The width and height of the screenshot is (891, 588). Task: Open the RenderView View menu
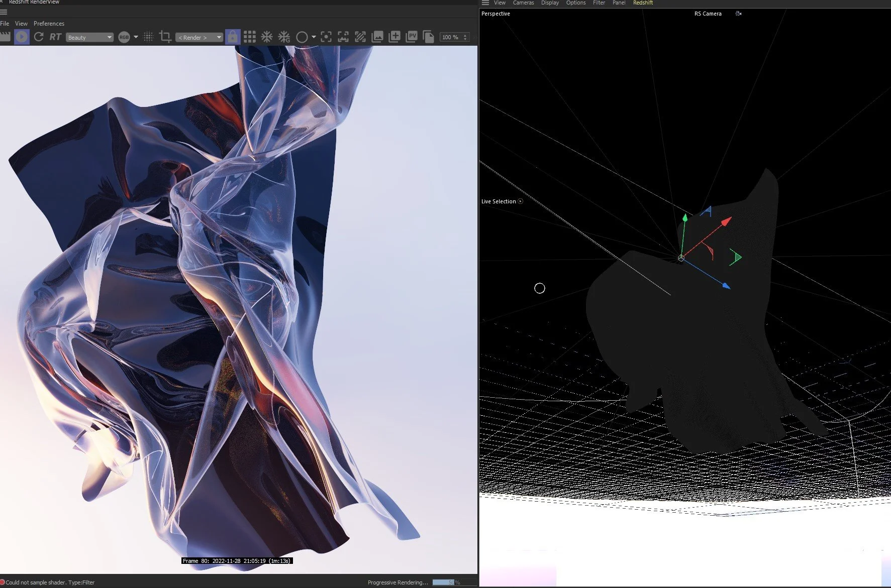point(21,24)
